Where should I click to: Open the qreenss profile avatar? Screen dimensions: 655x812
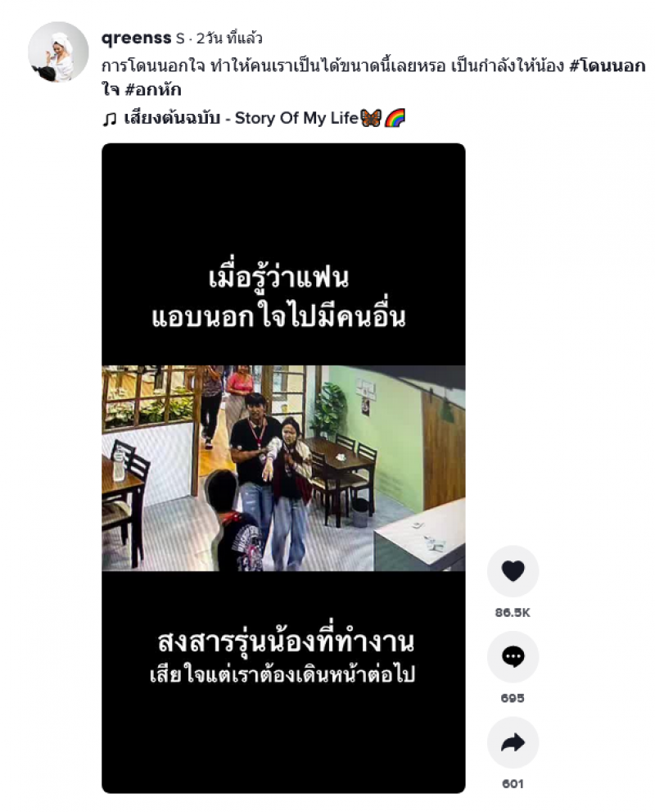click(x=58, y=52)
